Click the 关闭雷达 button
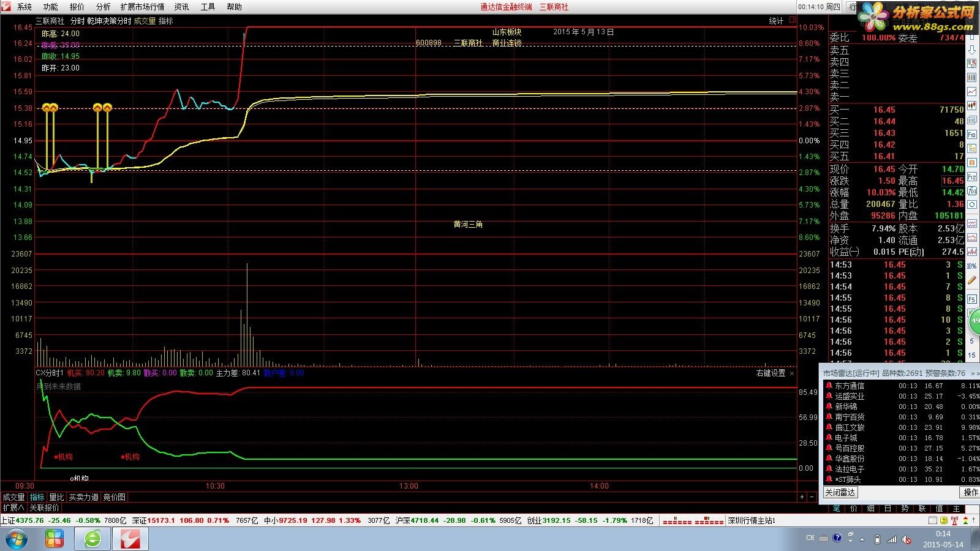 [840, 492]
